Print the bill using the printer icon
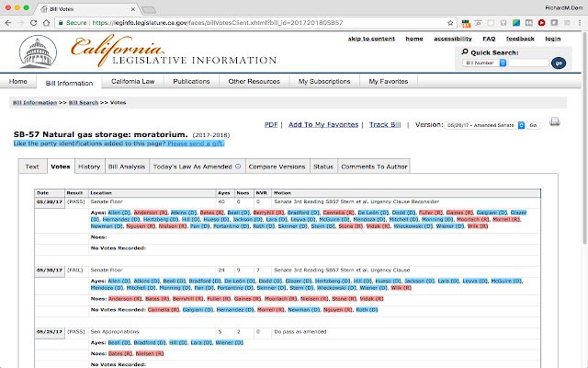 click(555, 121)
